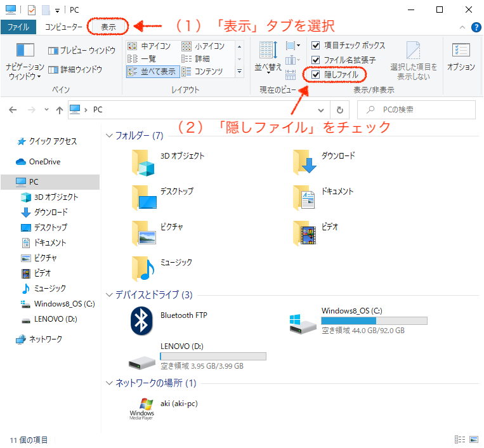Expand the address bar history dropdown

coord(321,110)
